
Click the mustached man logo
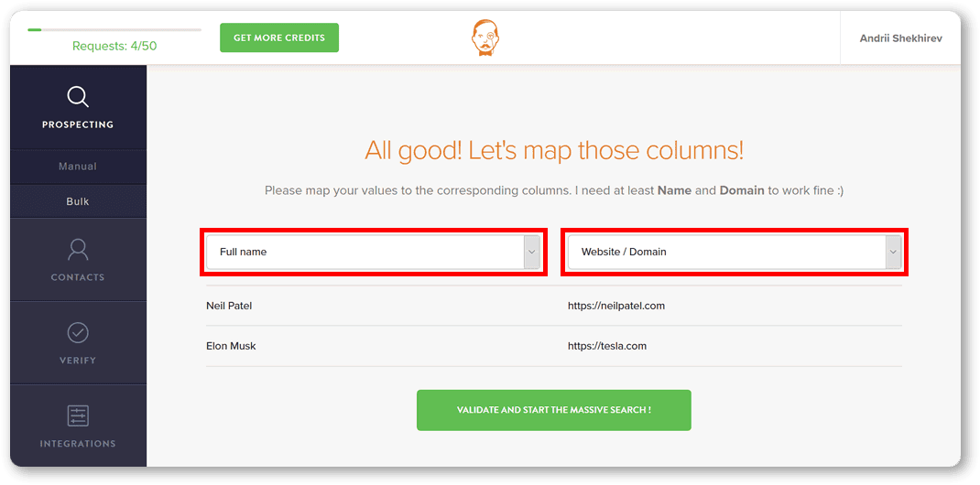pos(485,38)
